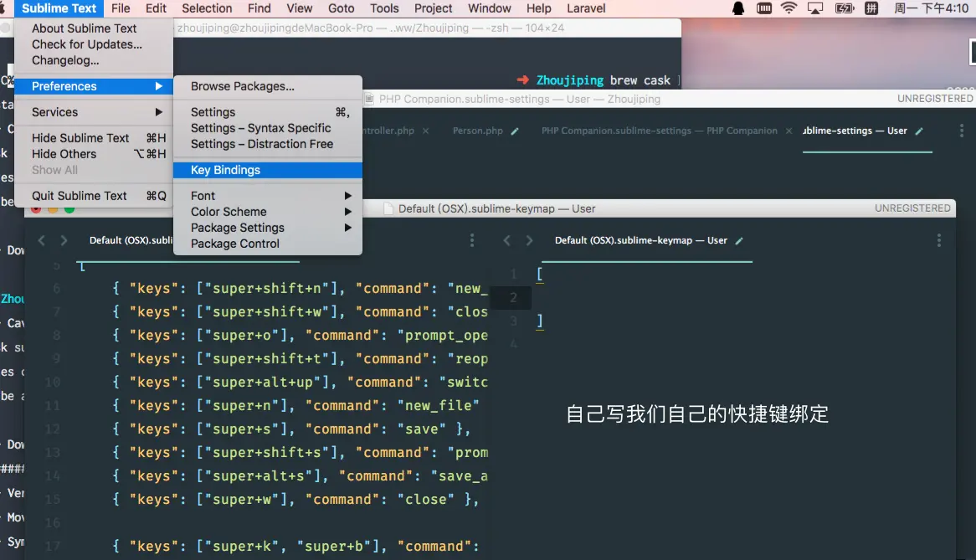Open the Goto menu

click(x=342, y=8)
